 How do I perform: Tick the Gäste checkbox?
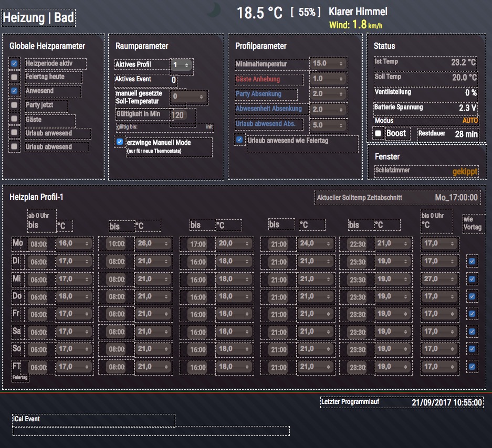pos(14,119)
